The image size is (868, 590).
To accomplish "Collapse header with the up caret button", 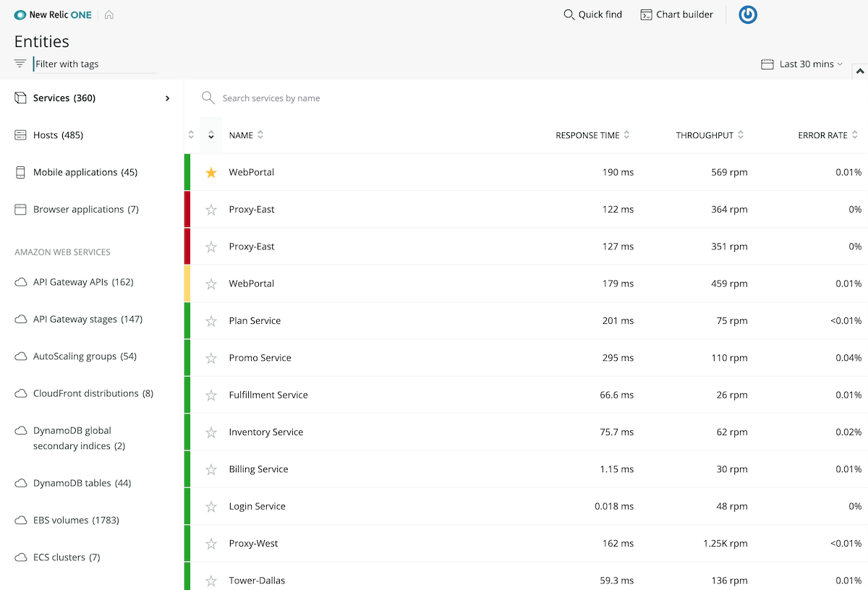I will point(860,71).
